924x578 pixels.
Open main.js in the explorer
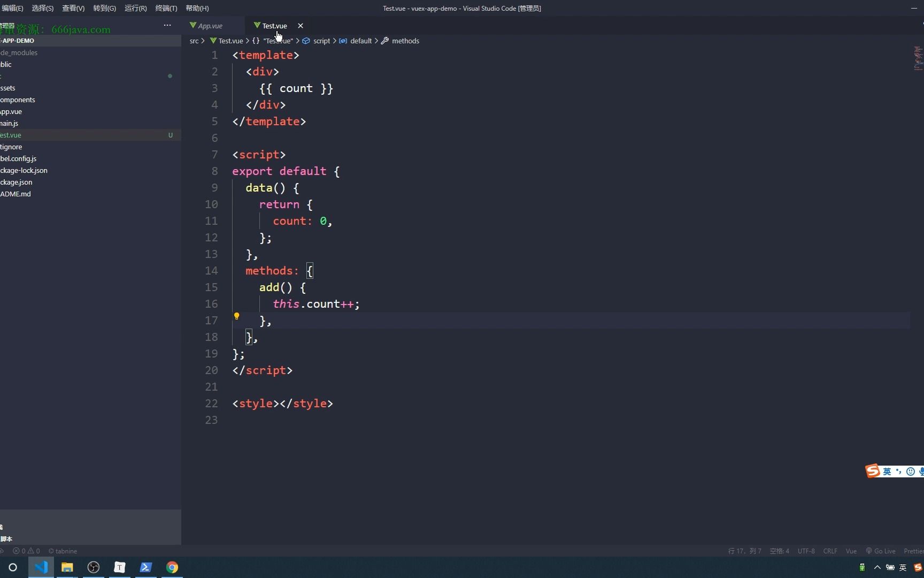click(x=90, y=123)
